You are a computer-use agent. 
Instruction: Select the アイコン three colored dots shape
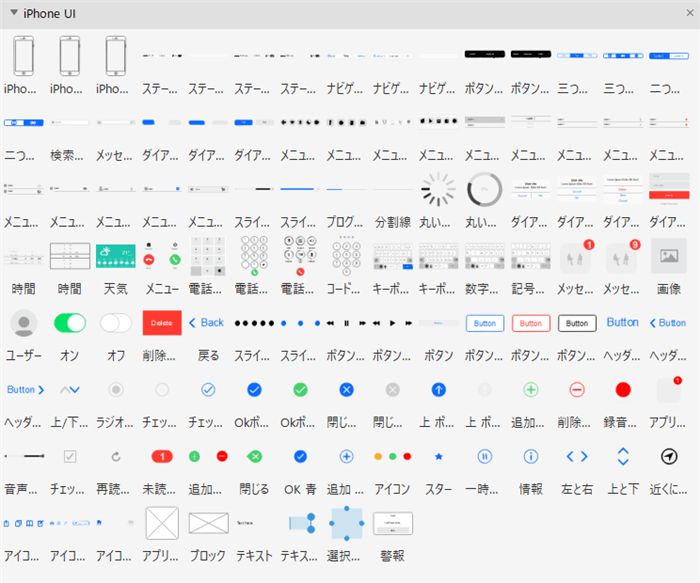point(392,456)
